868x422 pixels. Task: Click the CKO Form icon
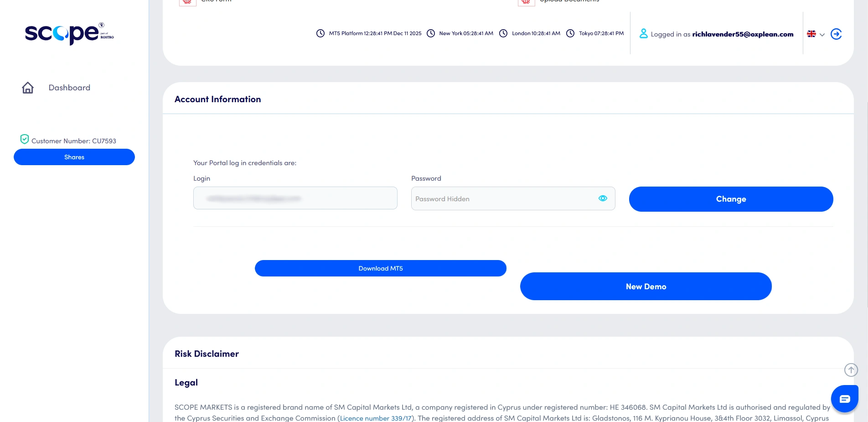pyautogui.click(x=187, y=2)
